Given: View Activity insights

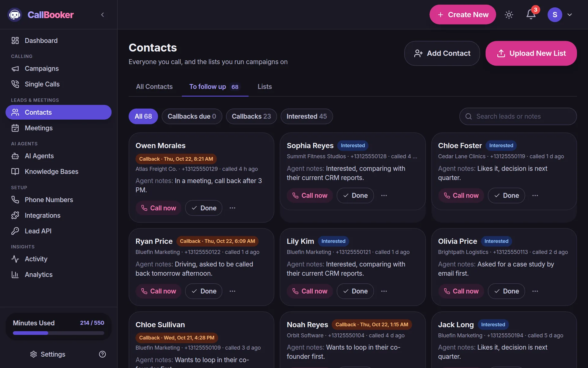Looking at the screenshot, I should coord(58,259).
